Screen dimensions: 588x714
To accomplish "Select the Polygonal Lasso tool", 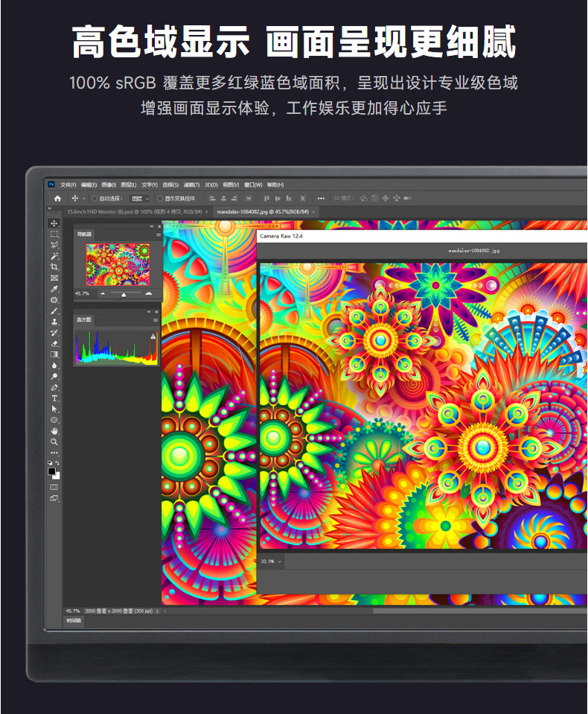I will click(54, 245).
